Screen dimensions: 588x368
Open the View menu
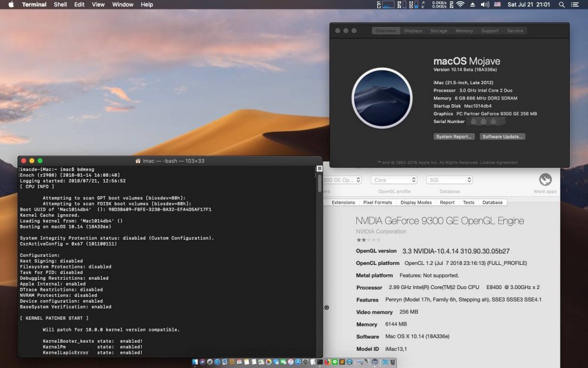(98, 5)
